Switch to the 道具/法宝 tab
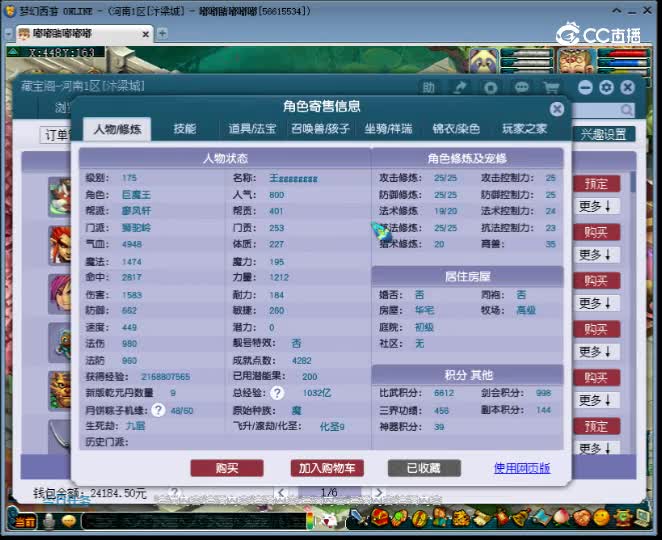Viewport: 662px width, 540px height. pos(252,128)
